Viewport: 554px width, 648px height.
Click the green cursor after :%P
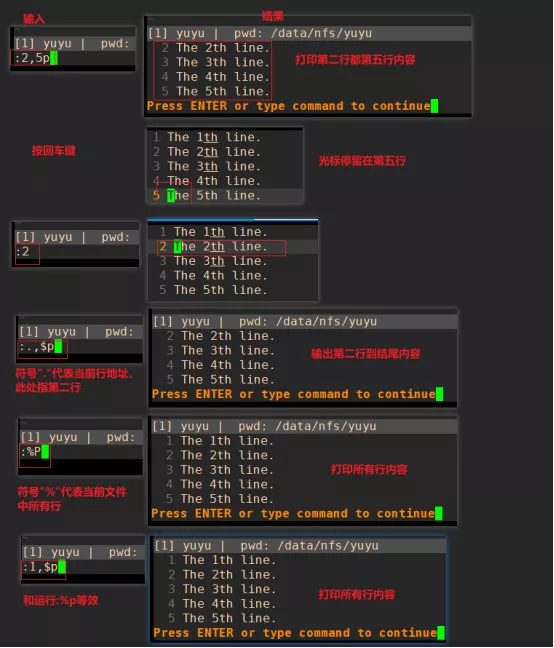(45, 452)
